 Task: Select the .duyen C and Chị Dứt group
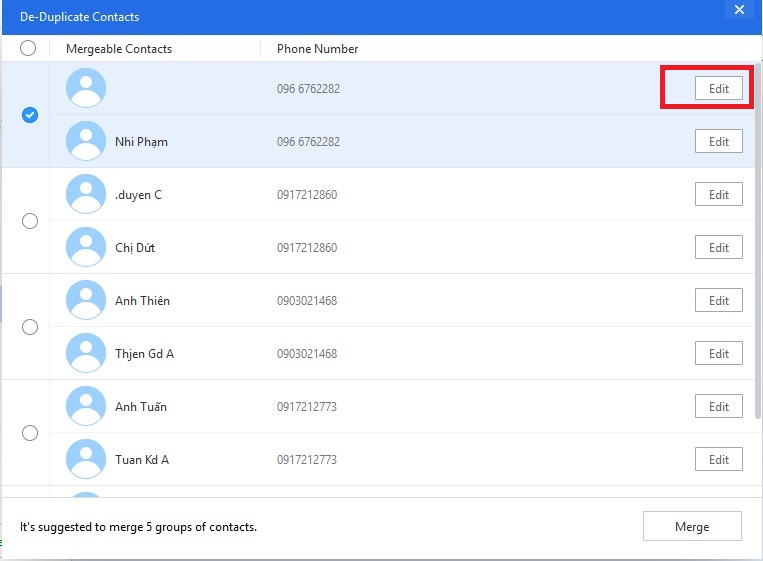point(30,221)
